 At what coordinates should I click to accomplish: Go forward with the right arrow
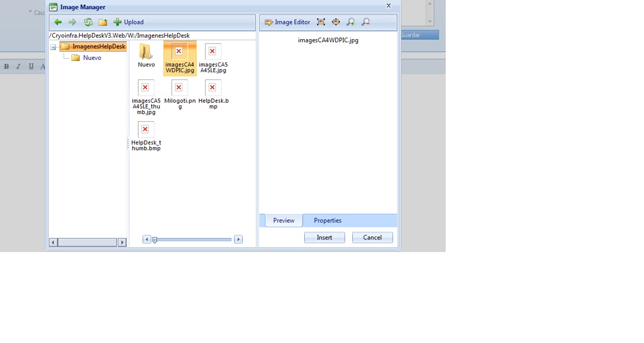point(72,22)
